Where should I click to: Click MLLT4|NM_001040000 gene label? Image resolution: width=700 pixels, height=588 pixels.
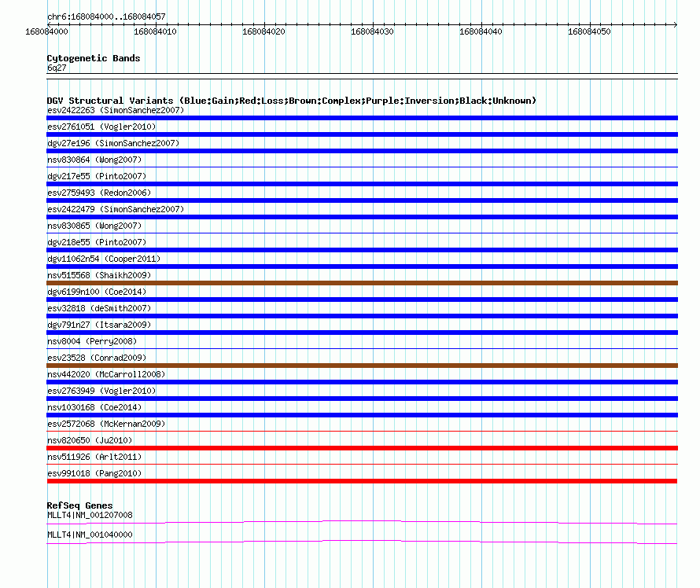click(x=90, y=535)
